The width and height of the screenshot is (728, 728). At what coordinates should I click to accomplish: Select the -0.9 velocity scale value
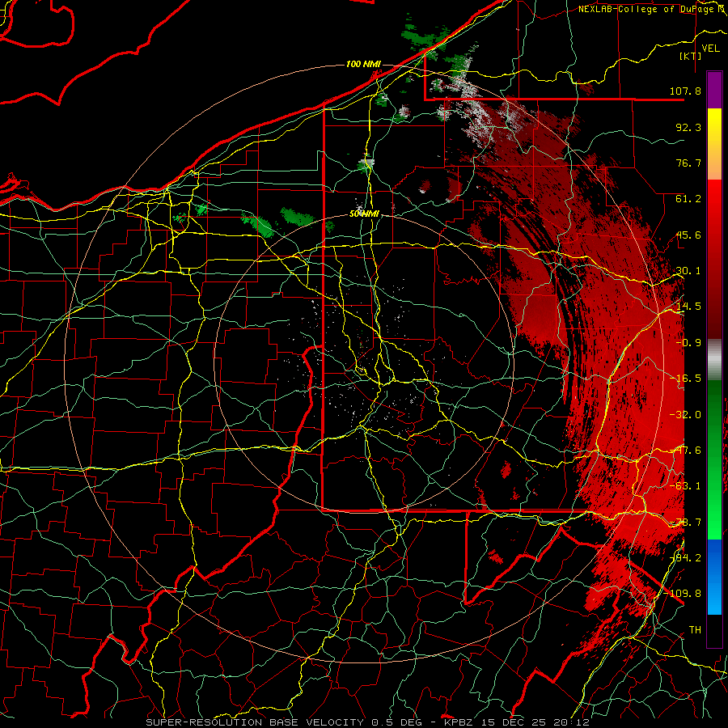(688, 343)
